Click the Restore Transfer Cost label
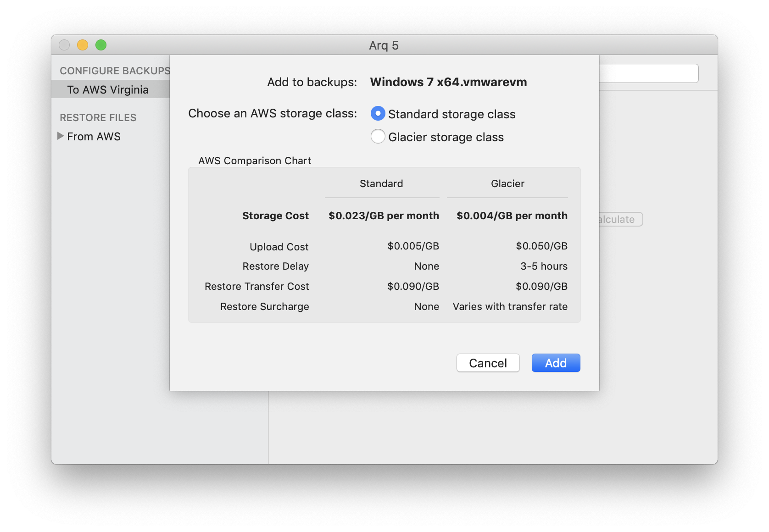Screen dimensions: 769x532 coord(256,286)
